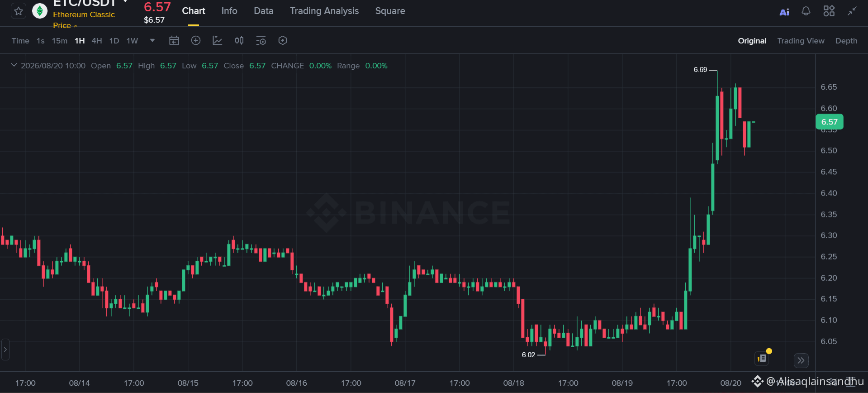868x393 pixels.
Task: Open the more time intervals dropdown arrow
Action: pos(152,40)
